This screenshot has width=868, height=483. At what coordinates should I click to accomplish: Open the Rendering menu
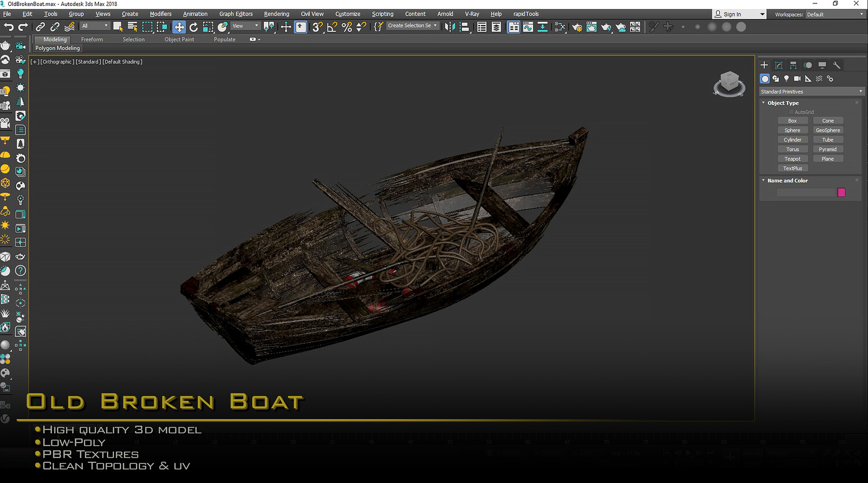[x=277, y=14]
